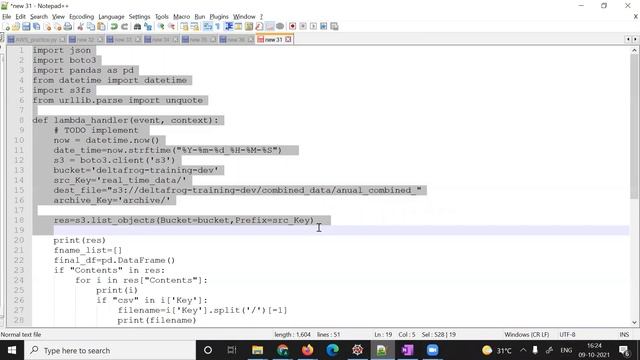Open the Language menu
The height and width of the screenshot is (360, 640).
pyautogui.click(x=111, y=17)
